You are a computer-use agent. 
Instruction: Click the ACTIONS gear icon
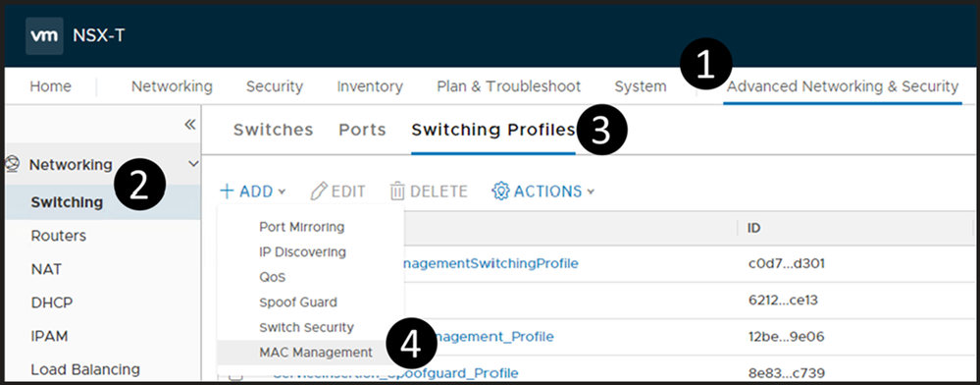click(x=500, y=191)
